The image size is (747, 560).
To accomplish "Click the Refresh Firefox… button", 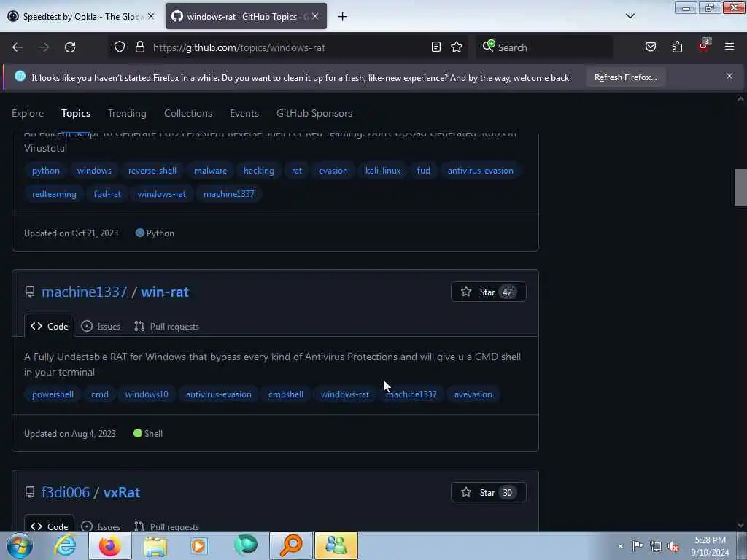I will (625, 77).
